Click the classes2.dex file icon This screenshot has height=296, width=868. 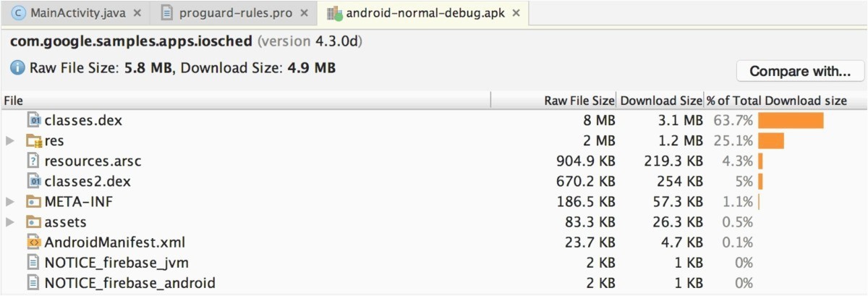coord(35,182)
